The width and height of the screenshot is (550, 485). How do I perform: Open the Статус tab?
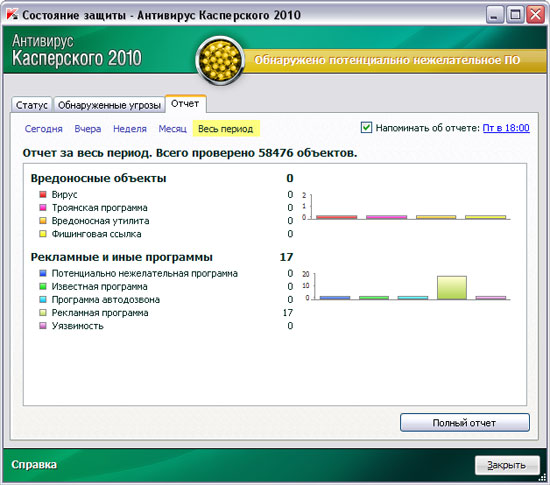tap(32, 105)
